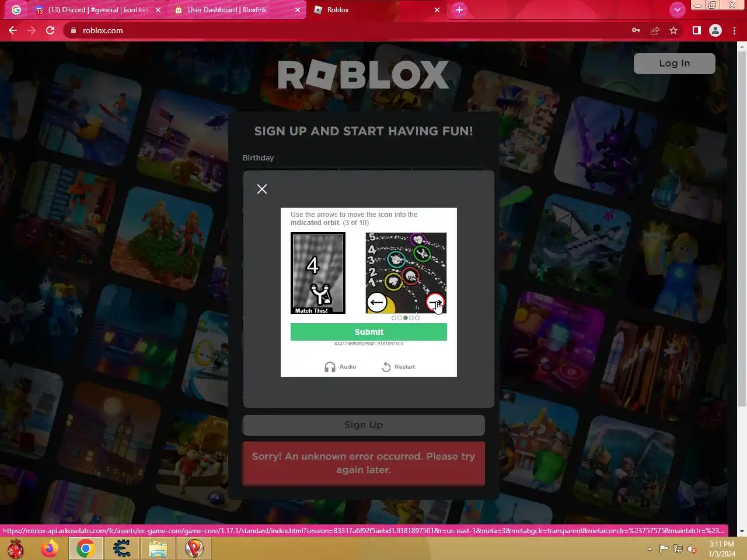This screenshot has width=747, height=560.
Task: Click the left arrow in the orbit puzzle
Action: [377, 302]
